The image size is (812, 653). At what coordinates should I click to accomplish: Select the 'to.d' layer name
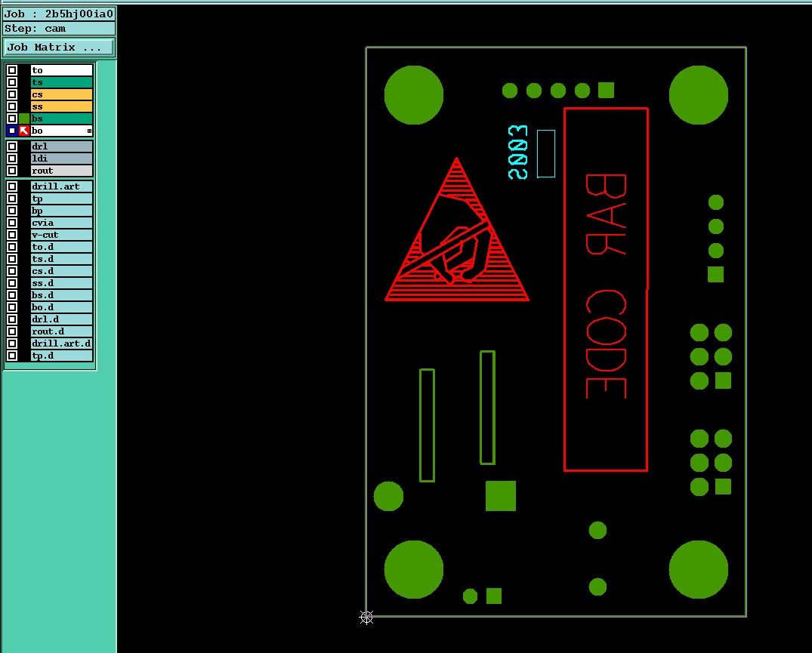[x=62, y=247]
